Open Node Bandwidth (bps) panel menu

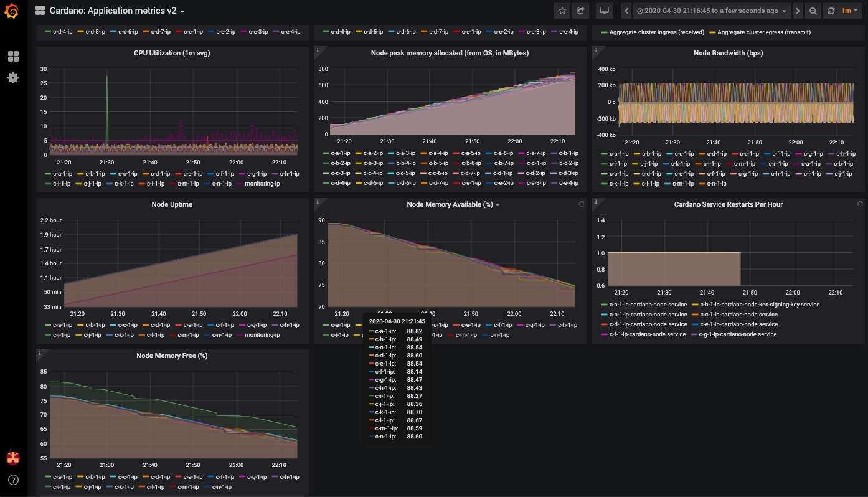coord(728,53)
